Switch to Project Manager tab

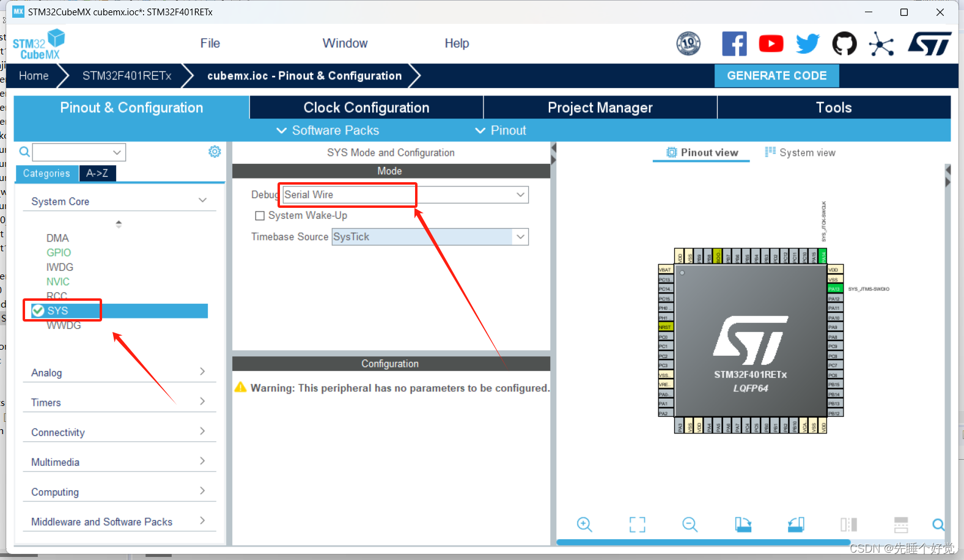[x=600, y=108]
